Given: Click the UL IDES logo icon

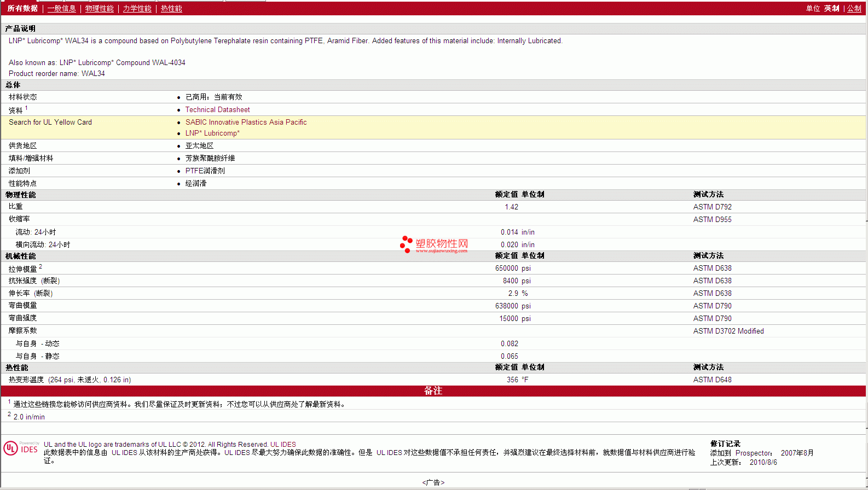Looking at the screenshot, I should point(21,448).
